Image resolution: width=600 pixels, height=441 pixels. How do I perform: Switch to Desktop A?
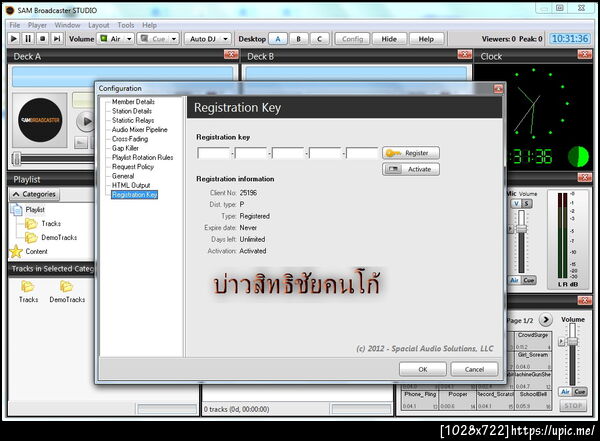coord(278,39)
